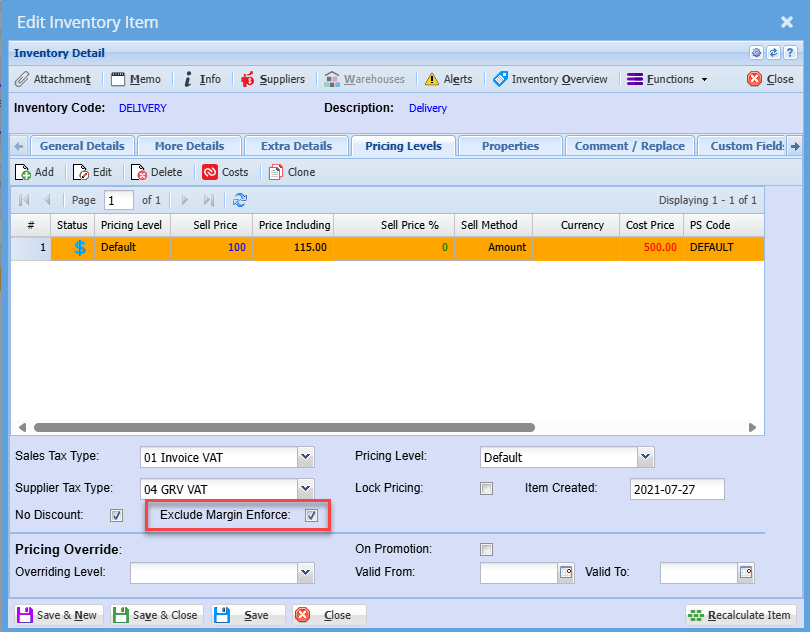The height and width of the screenshot is (632, 810).
Task: Expand the Functions menu dropdown
Action: point(667,79)
